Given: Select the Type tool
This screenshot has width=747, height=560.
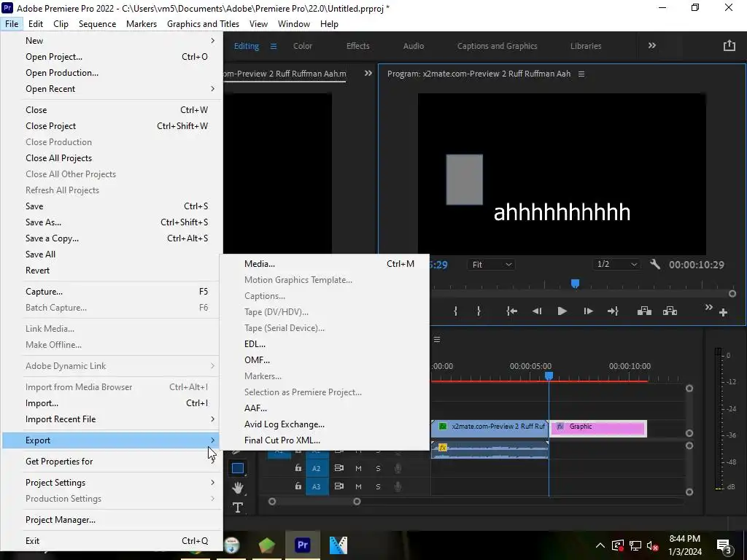Looking at the screenshot, I should tap(238, 507).
